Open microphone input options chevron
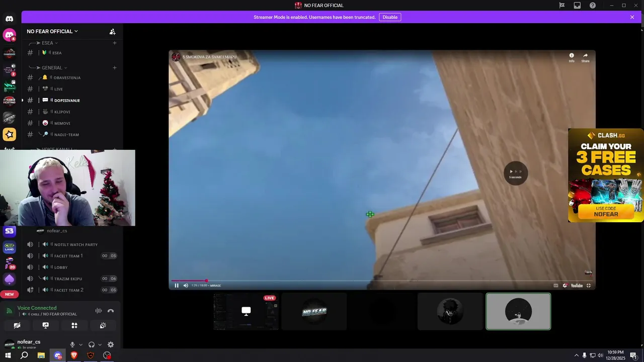Image resolution: width=644 pixels, height=362 pixels. [80, 344]
